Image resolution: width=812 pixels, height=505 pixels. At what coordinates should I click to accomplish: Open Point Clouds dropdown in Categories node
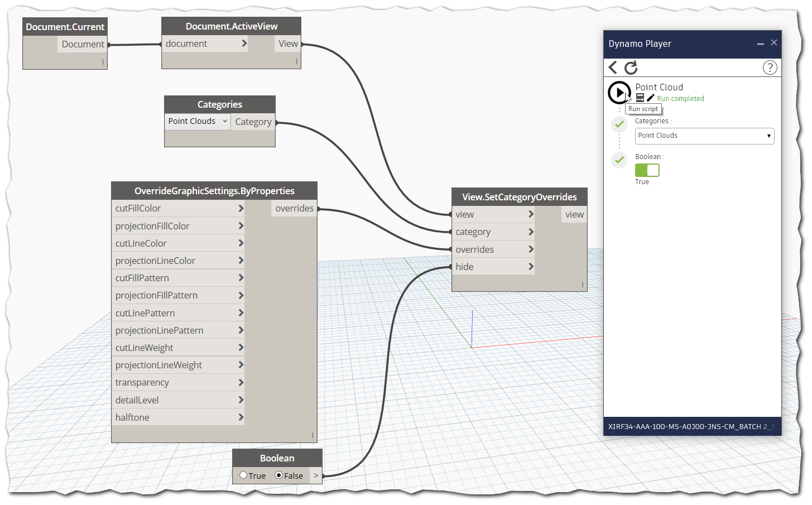(198, 121)
